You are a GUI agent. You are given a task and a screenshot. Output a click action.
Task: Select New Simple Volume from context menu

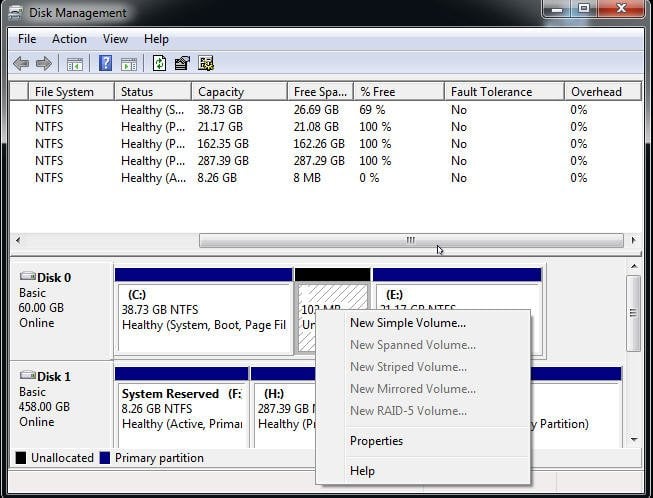click(407, 323)
